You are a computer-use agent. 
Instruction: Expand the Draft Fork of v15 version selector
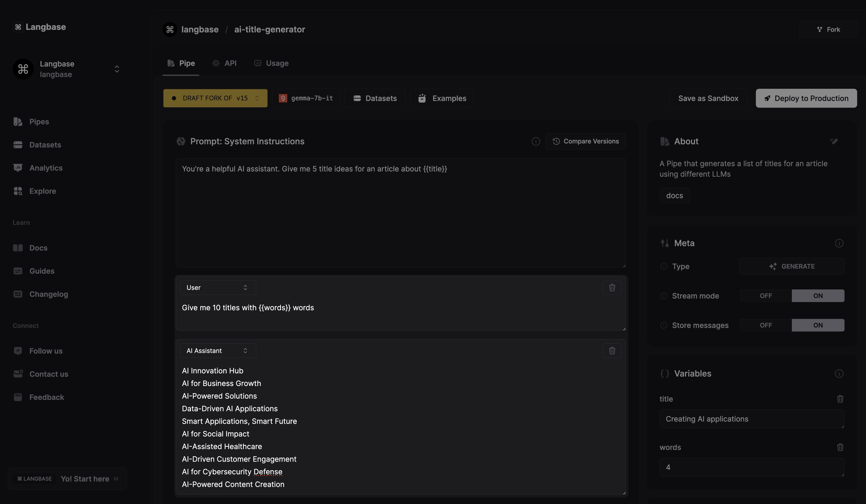pyautogui.click(x=215, y=98)
